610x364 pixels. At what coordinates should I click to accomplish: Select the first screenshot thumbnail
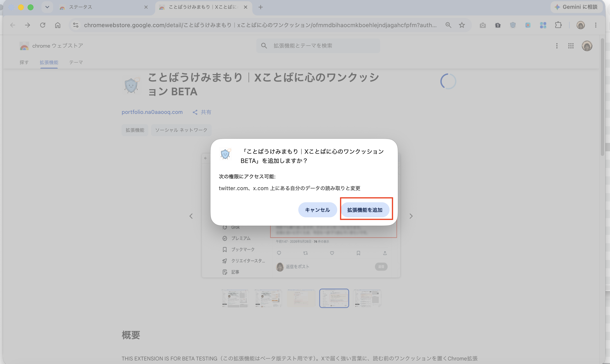coord(235,298)
